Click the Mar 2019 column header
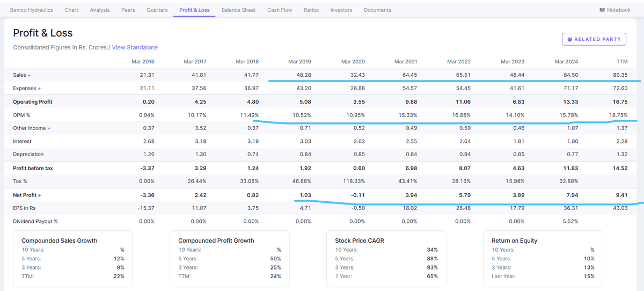 [x=299, y=62]
